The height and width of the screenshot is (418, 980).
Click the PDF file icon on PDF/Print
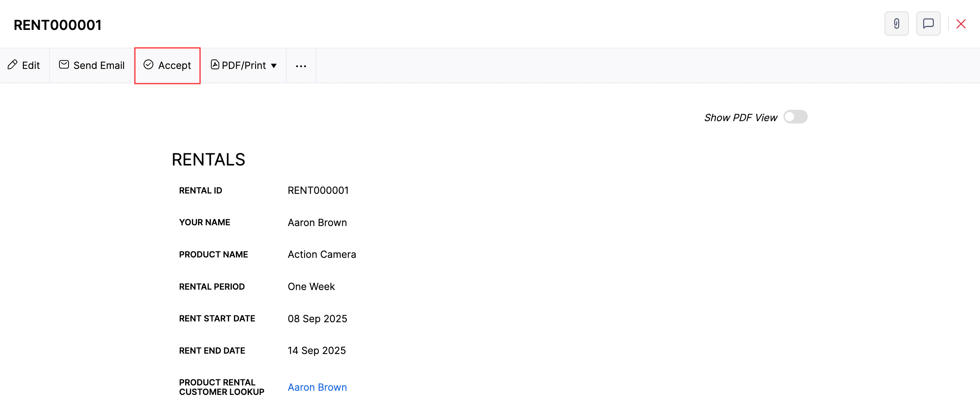tap(215, 65)
